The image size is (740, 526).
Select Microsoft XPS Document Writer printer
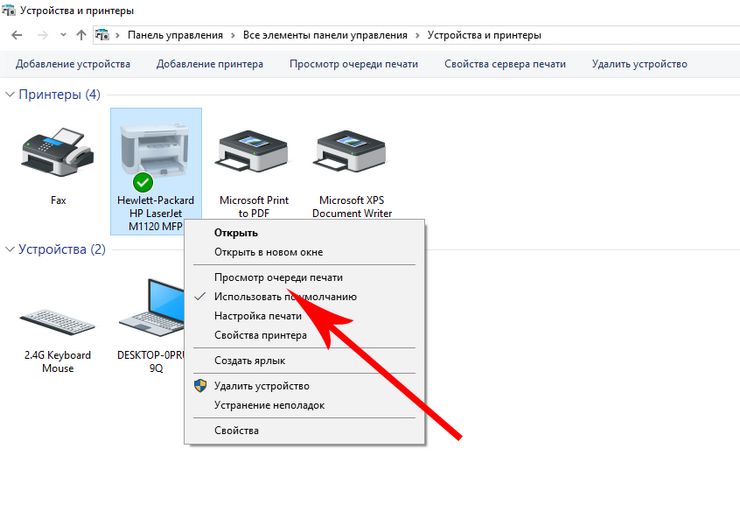(351, 152)
